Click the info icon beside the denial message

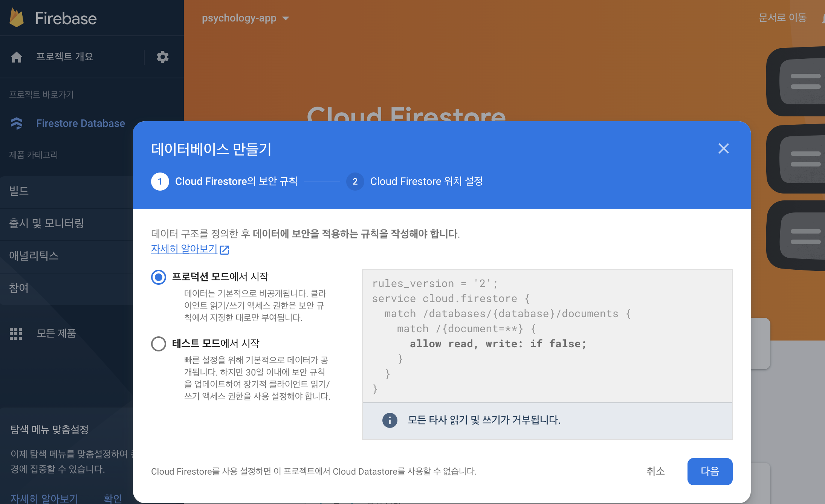tap(390, 420)
